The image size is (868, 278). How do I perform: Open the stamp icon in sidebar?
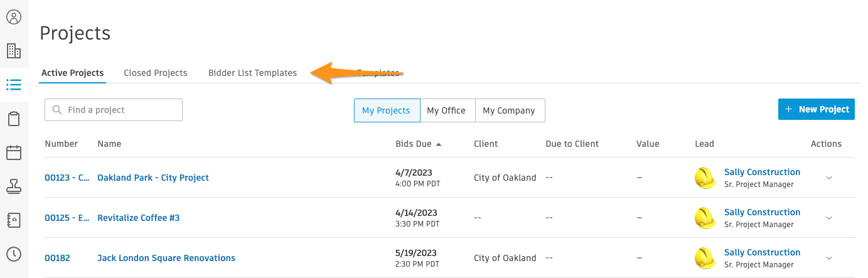tap(14, 186)
